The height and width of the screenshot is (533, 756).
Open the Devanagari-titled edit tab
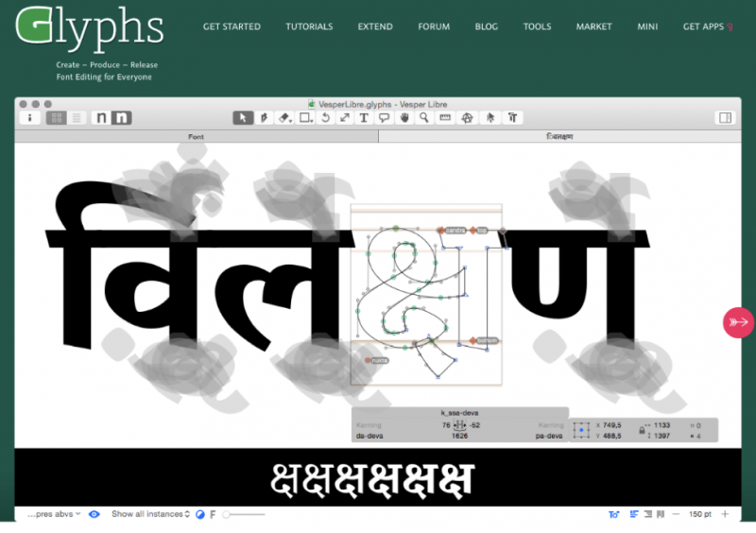pos(559,137)
